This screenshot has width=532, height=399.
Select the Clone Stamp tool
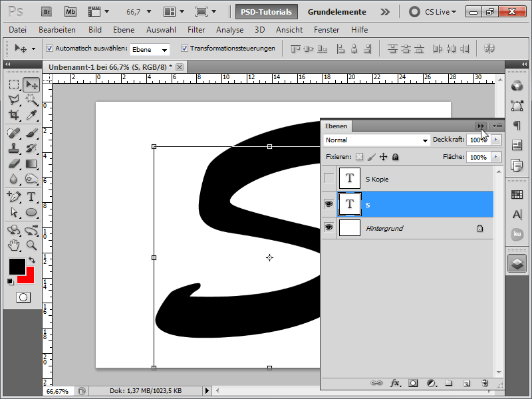point(14,148)
